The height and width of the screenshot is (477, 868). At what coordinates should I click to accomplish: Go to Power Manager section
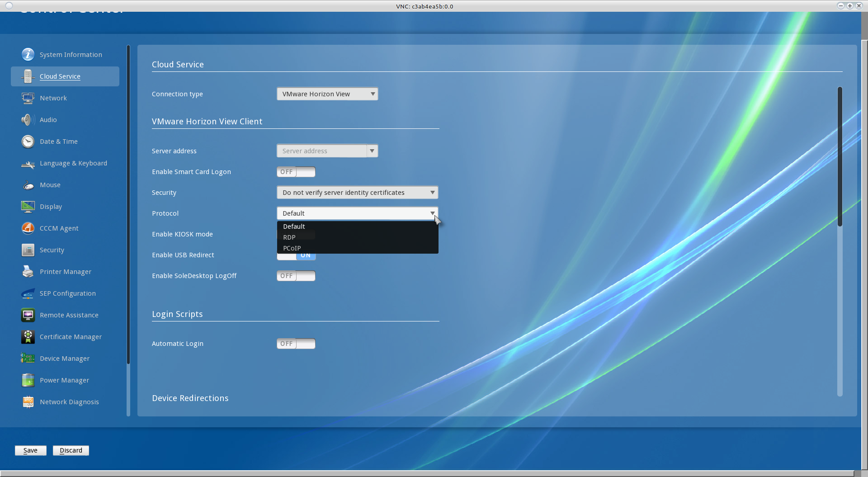pyautogui.click(x=65, y=380)
